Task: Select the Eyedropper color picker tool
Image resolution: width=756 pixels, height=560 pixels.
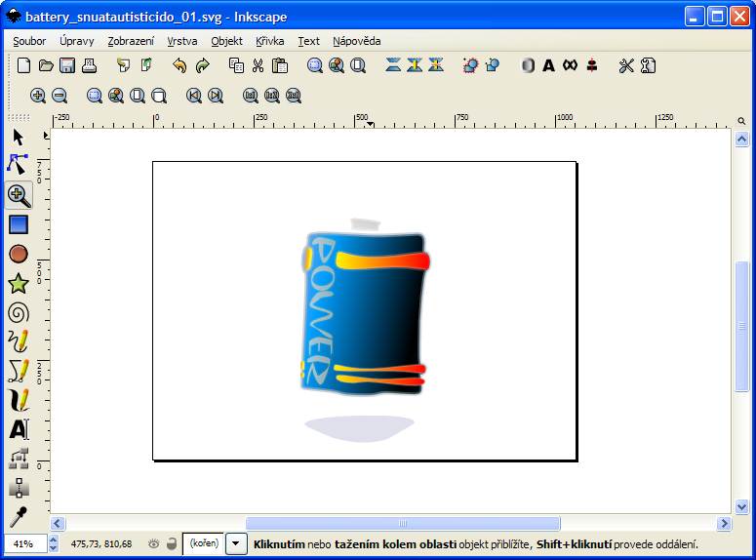Action: coord(18,515)
